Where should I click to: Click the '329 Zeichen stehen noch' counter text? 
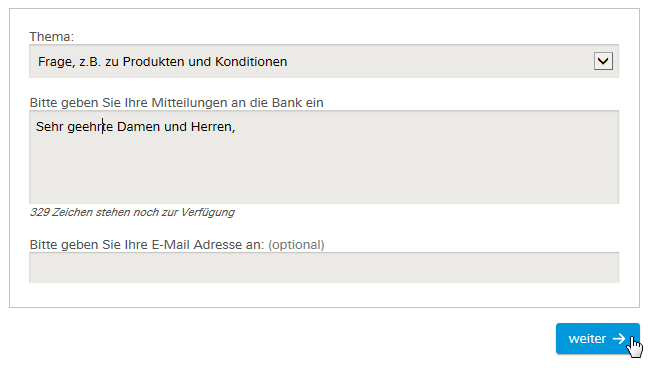95,212
